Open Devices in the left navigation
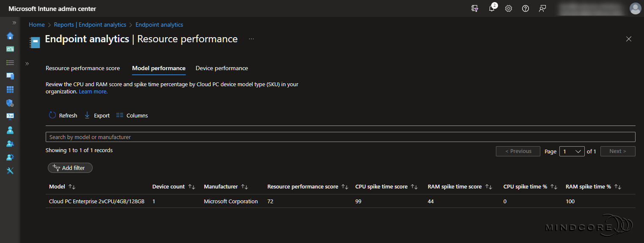The image size is (644, 243). 10,76
